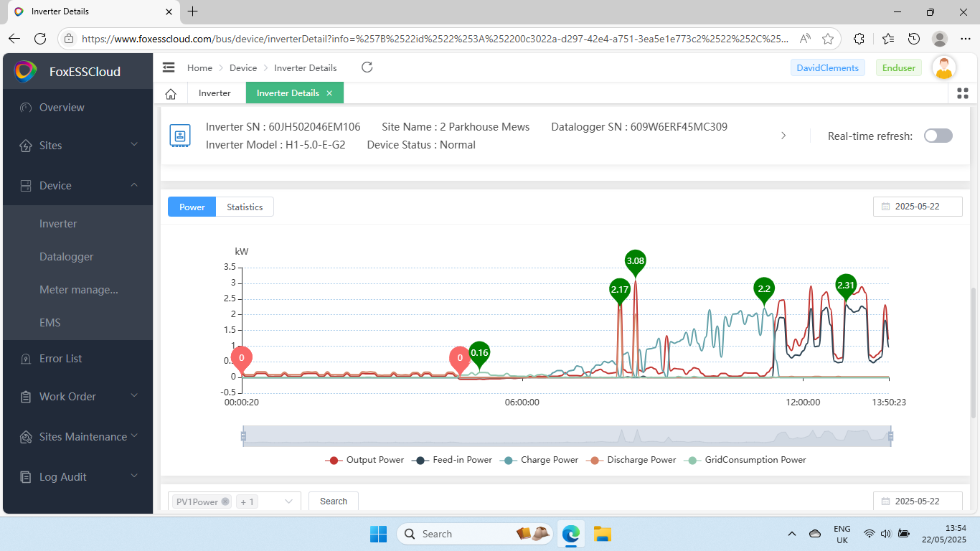This screenshot has width=980, height=551.
Task: Click the hamburger menu collapse icon
Action: point(169,67)
